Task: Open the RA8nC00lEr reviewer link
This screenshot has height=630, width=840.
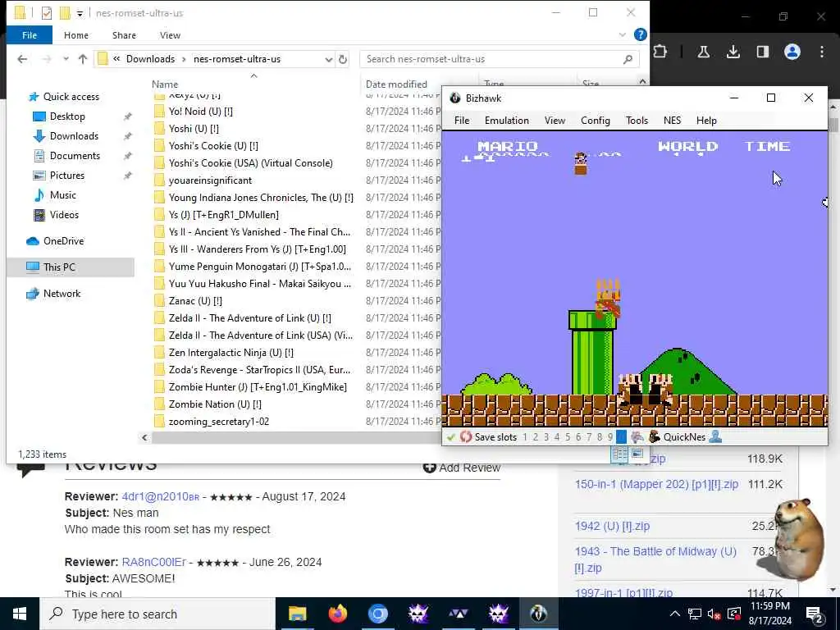Action: [x=153, y=562]
